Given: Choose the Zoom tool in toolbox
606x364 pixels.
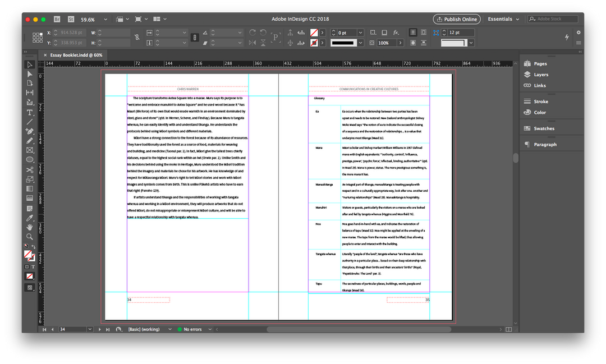Looking at the screenshot, I should pyautogui.click(x=30, y=237).
